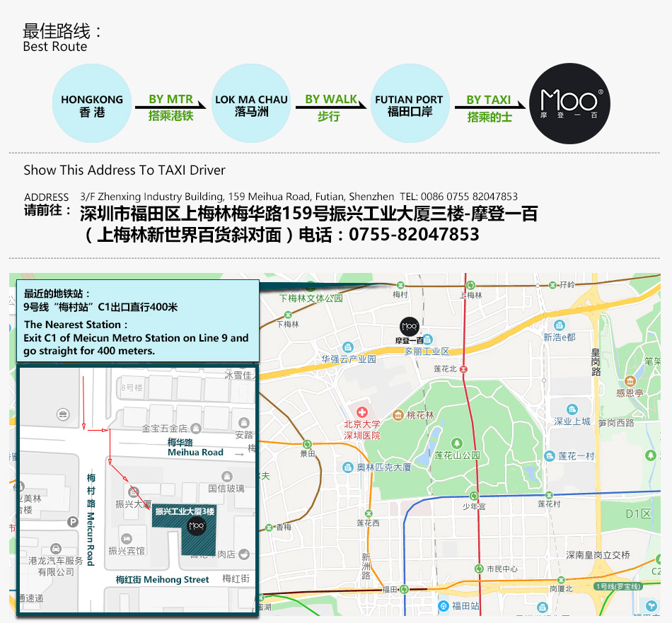
Task: Click the '9号线“梅村站”C1出口直行400米' text
Action: [100, 307]
